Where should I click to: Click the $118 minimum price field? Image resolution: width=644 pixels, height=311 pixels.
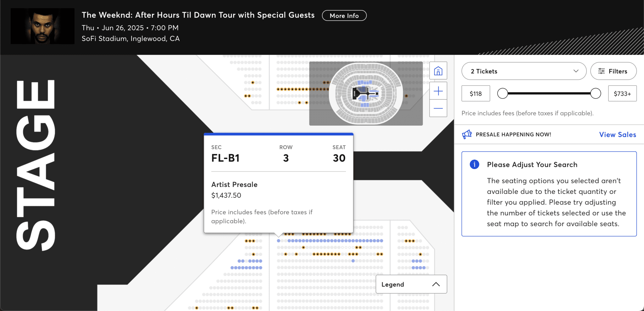click(x=475, y=93)
